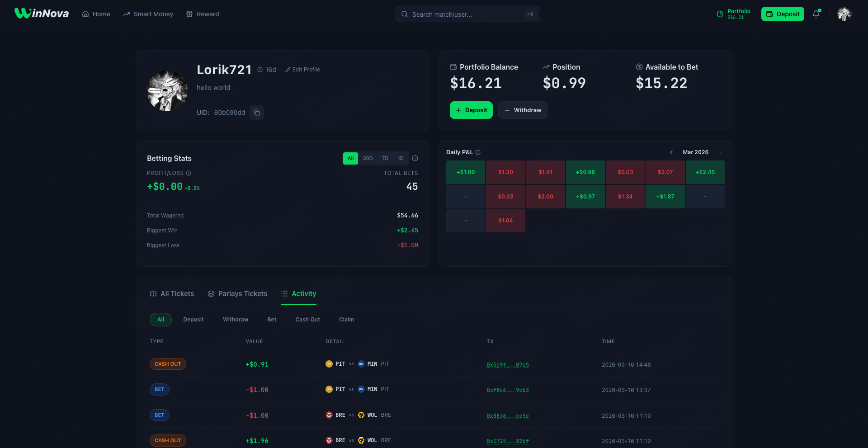The height and width of the screenshot is (448, 868).
Task: Open the Parlays Tickets tab
Action: 237,294
